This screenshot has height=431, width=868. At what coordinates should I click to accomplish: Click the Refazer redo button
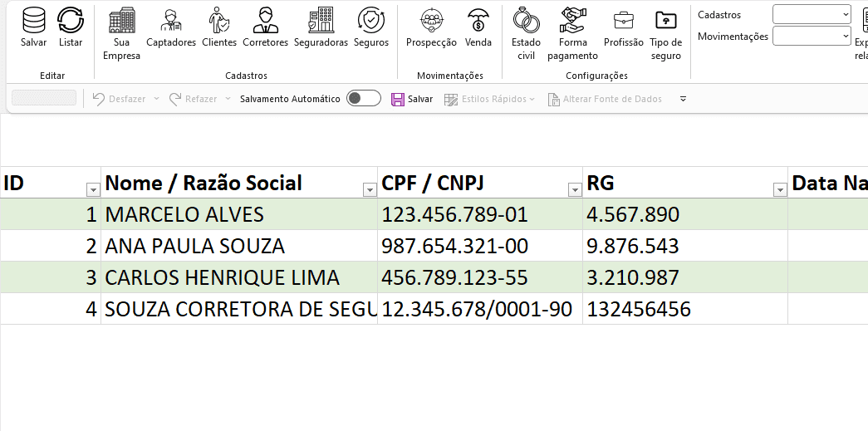point(194,99)
